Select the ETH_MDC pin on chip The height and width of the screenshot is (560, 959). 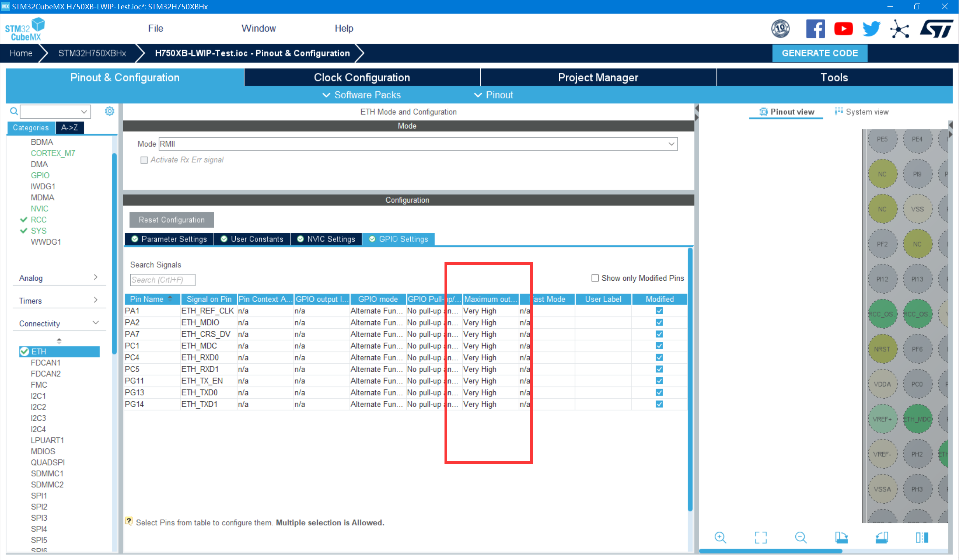[917, 419]
